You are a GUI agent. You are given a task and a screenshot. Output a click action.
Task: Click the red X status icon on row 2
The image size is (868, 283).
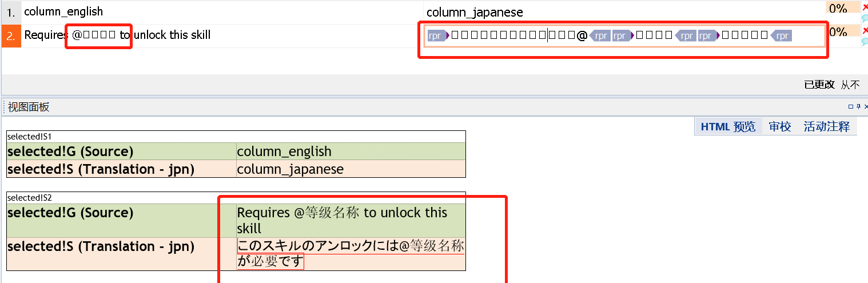click(x=865, y=30)
